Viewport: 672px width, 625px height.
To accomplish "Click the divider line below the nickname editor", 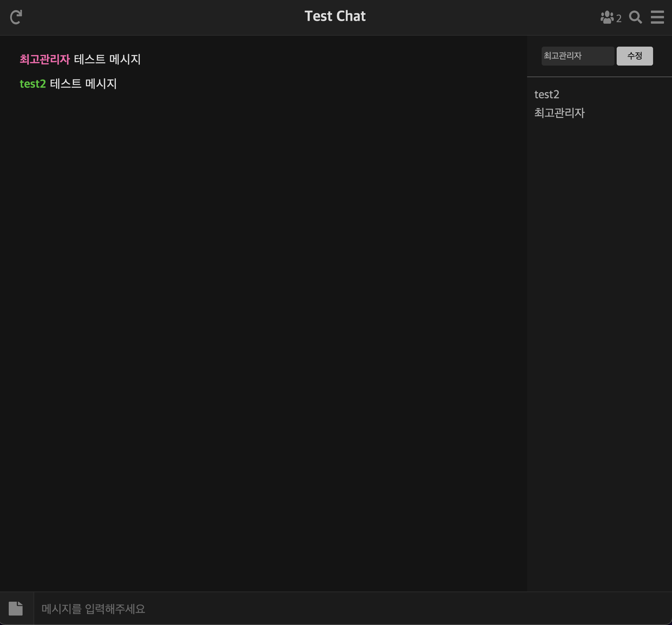I will tap(599, 77).
